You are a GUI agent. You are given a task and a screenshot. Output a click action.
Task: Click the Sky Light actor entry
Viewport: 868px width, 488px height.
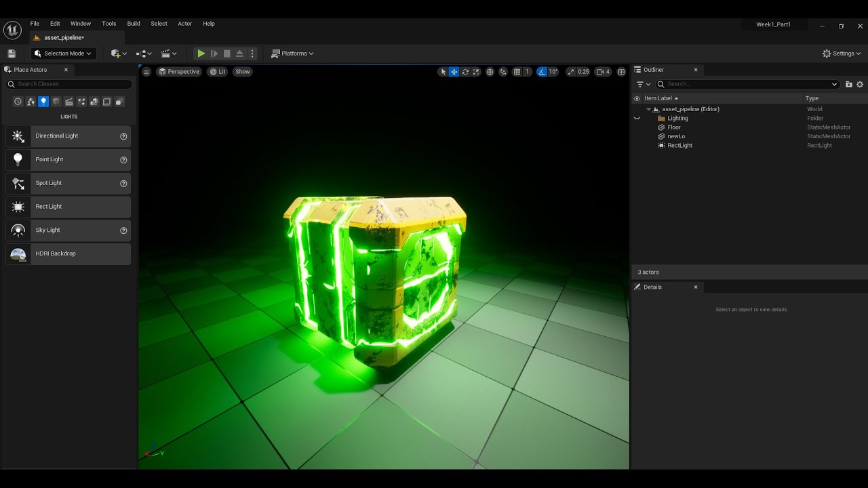tap(68, 230)
